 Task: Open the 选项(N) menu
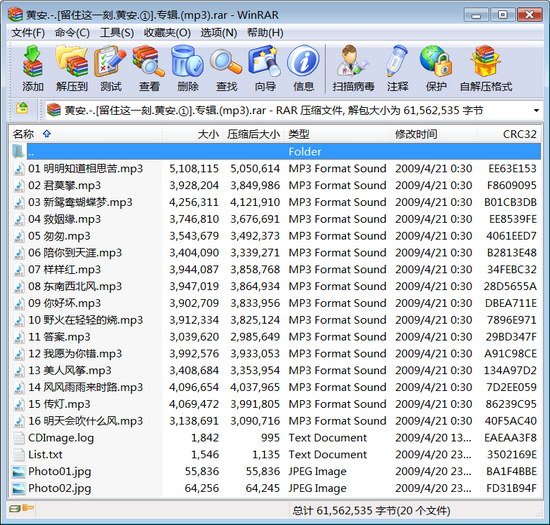[x=219, y=33]
